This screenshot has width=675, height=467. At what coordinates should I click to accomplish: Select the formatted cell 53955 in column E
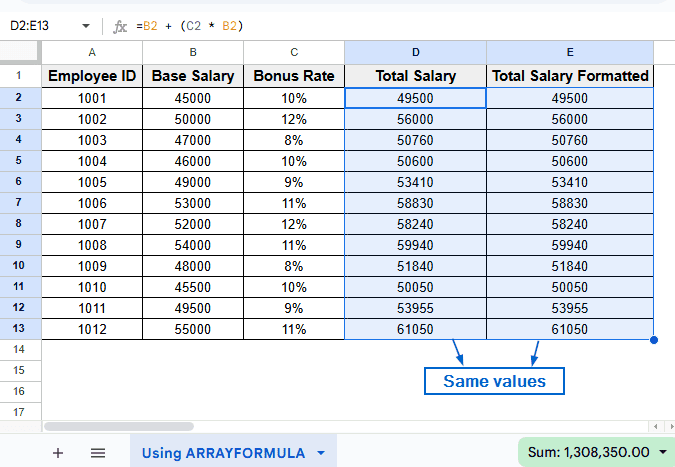(x=570, y=308)
